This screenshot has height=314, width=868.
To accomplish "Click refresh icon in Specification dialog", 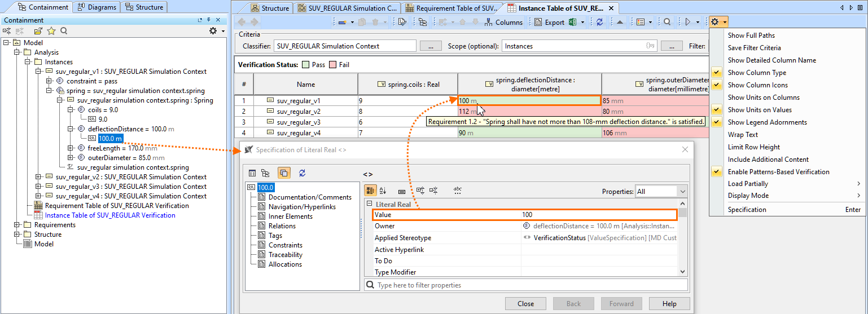I will [302, 174].
